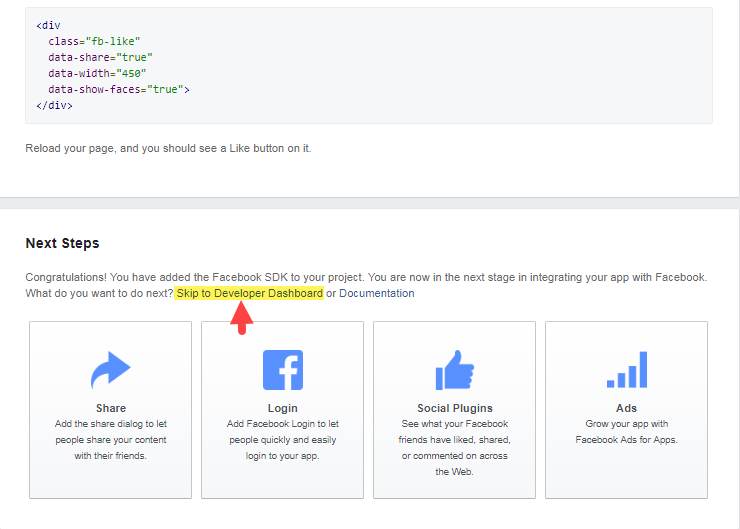Click 'See what your Facebook friends' description
The image size is (740, 529).
point(454,448)
